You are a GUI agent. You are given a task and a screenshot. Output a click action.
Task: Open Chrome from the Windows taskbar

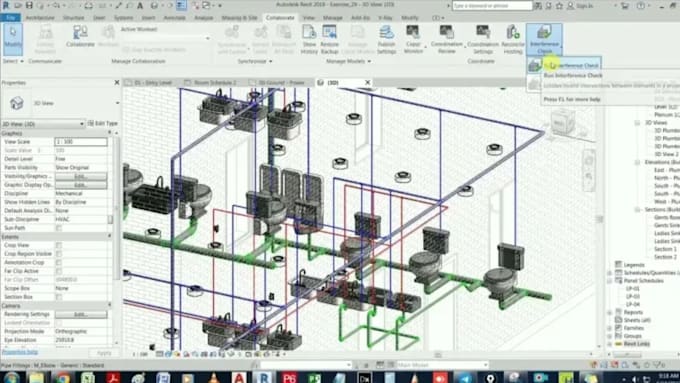(62, 378)
